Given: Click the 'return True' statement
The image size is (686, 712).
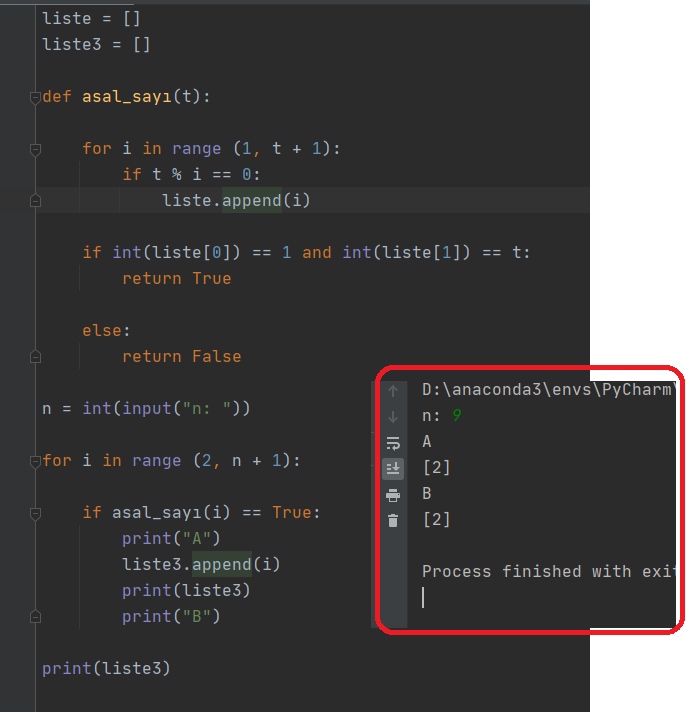Looking at the screenshot, I should point(177,278).
